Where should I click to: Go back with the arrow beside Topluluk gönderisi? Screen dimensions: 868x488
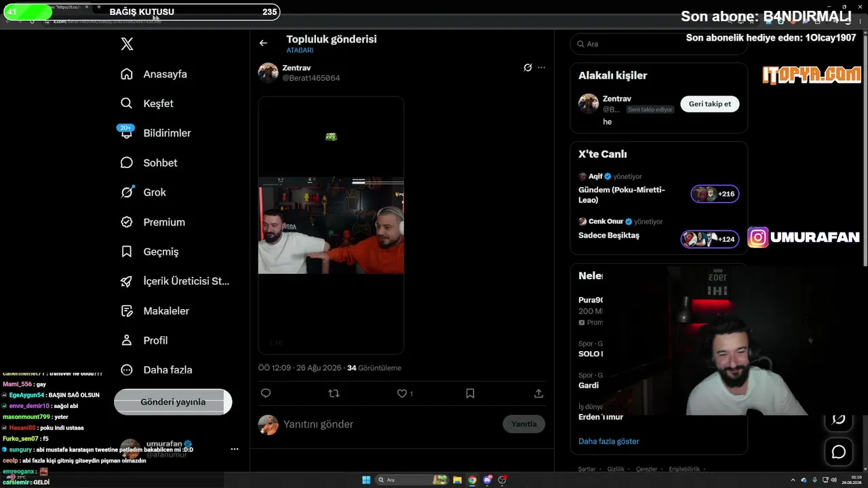point(263,43)
